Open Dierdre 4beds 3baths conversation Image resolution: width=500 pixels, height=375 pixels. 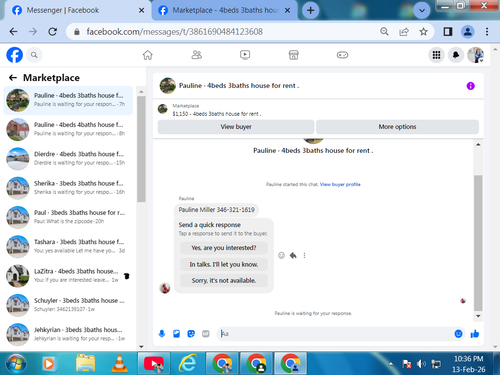[x=68, y=159]
